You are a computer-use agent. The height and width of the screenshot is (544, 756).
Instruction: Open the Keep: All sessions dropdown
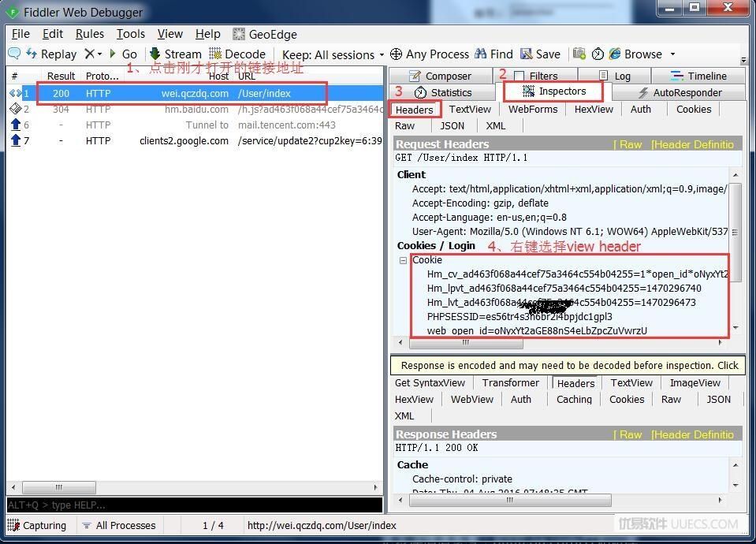[x=333, y=54]
